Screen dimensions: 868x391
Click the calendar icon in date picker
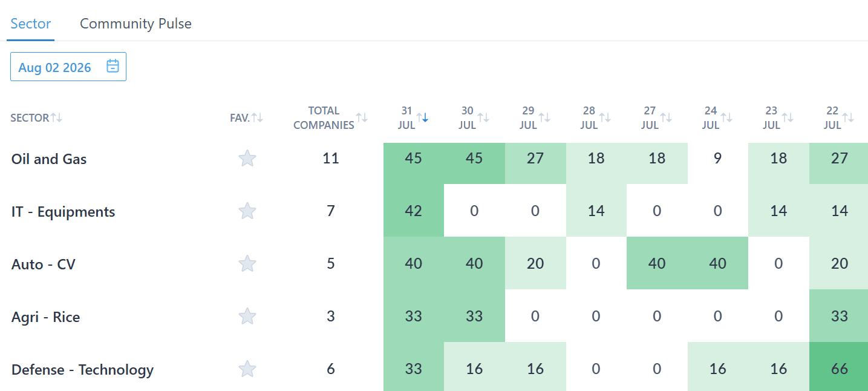(113, 67)
